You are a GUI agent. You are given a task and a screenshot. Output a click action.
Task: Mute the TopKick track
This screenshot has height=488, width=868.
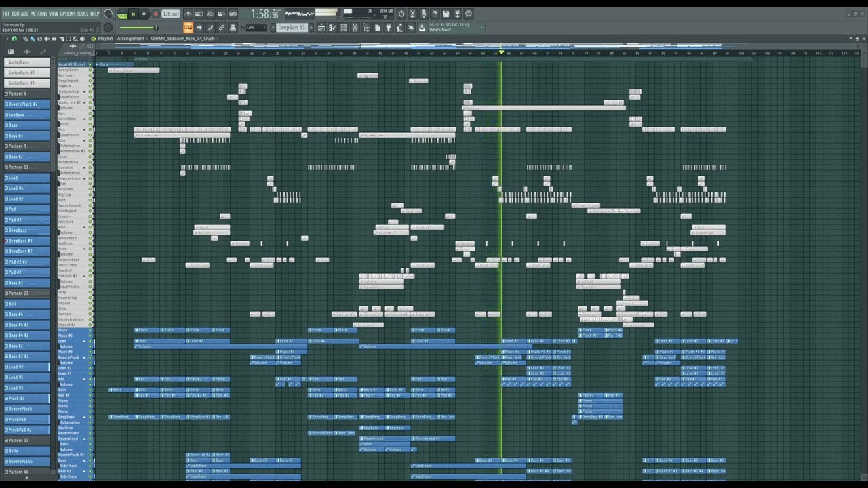90,86
